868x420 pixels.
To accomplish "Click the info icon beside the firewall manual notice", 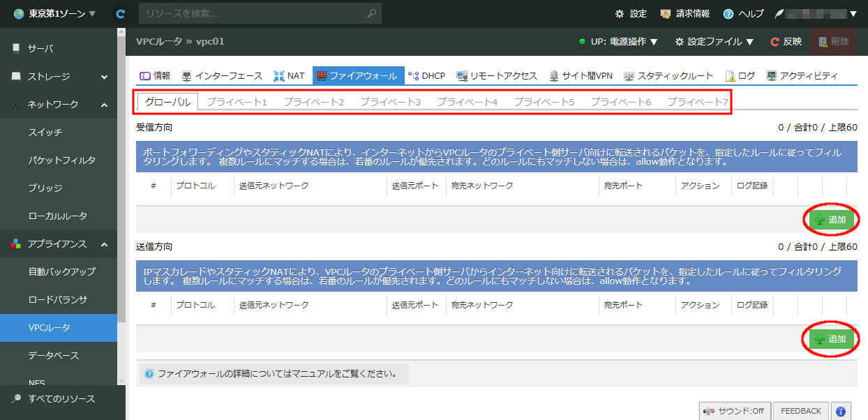I will (149, 374).
